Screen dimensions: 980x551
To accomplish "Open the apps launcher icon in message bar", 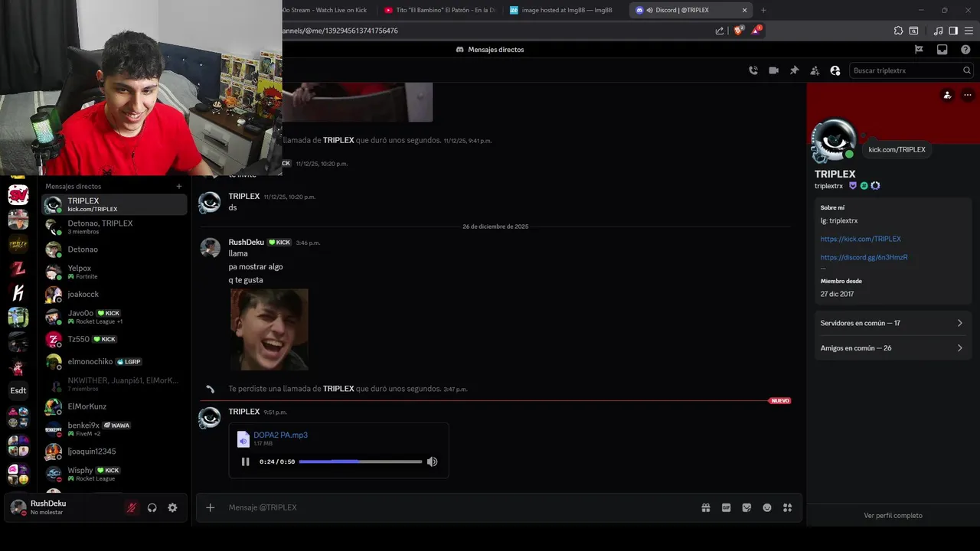I will pyautogui.click(x=787, y=507).
